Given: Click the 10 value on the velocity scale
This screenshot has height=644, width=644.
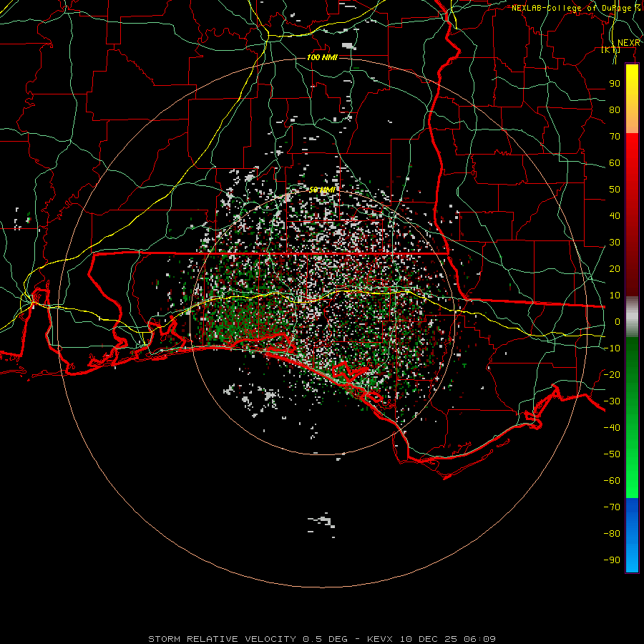Looking at the screenshot, I should (x=615, y=296).
